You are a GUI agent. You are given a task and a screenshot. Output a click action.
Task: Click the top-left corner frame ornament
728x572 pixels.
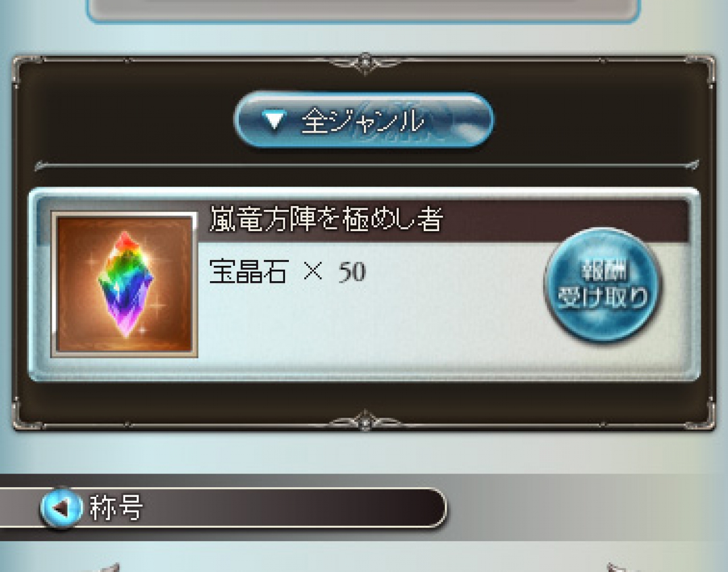(26, 68)
